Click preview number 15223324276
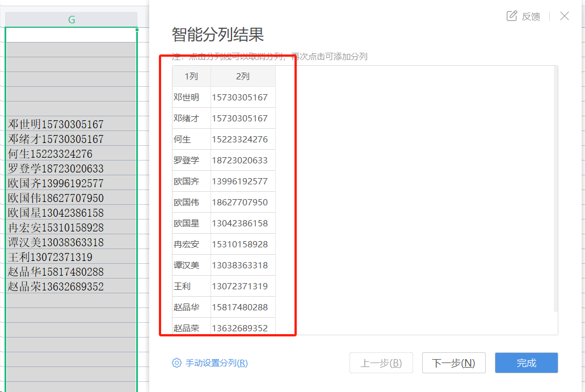The height and width of the screenshot is (392, 585). pyautogui.click(x=243, y=139)
